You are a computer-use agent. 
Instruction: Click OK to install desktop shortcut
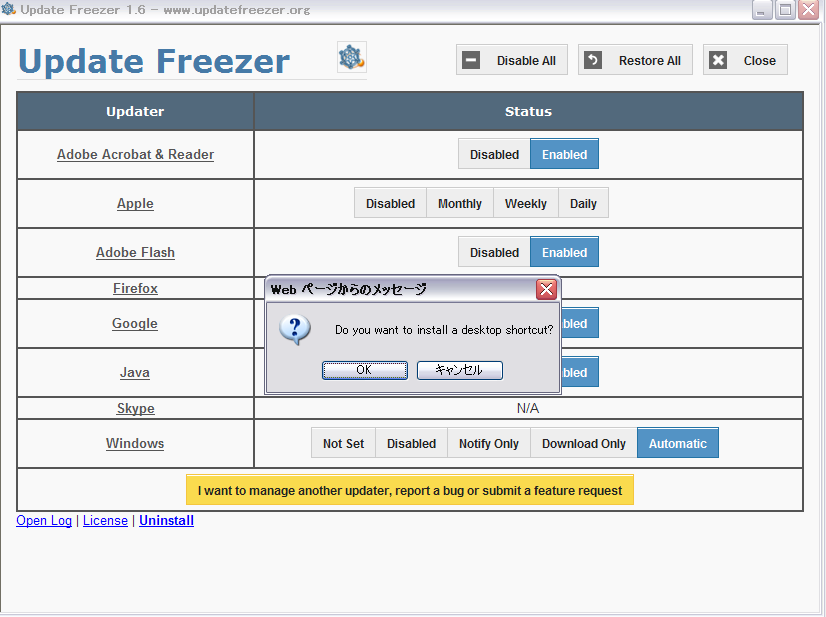[x=365, y=370]
